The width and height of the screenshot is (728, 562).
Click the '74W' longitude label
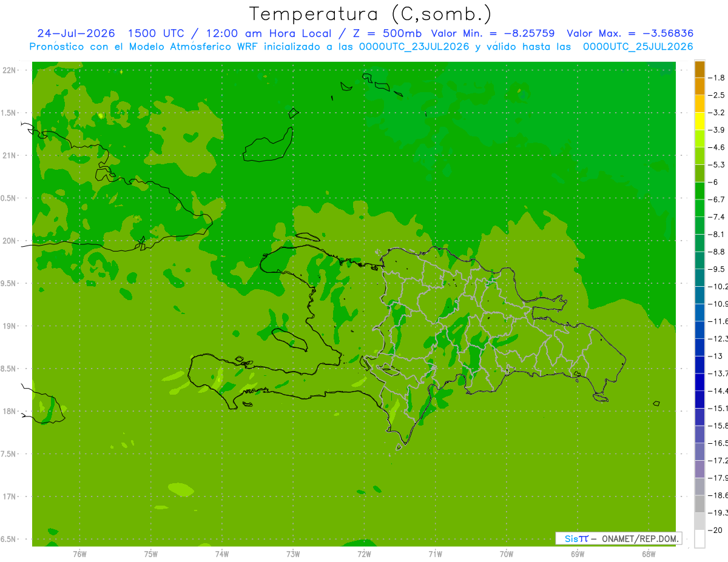[x=222, y=554]
